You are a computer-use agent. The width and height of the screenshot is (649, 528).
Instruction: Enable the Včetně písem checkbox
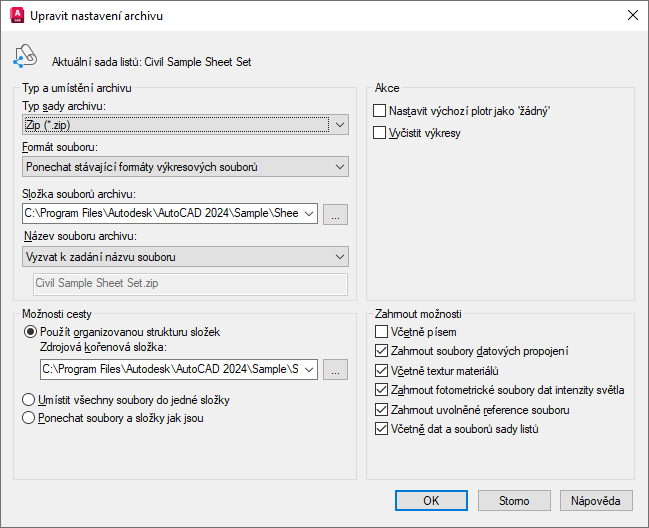tap(381, 332)
